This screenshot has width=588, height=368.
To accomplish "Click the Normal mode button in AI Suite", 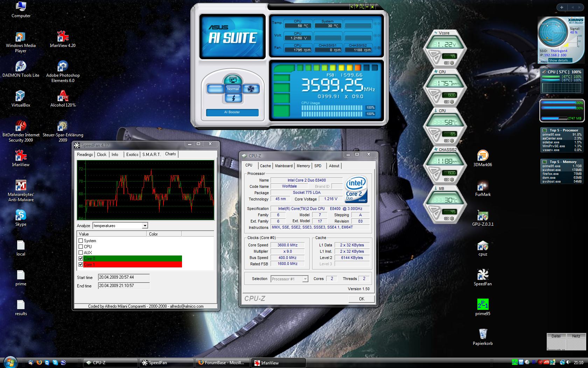I will [233, 89].
